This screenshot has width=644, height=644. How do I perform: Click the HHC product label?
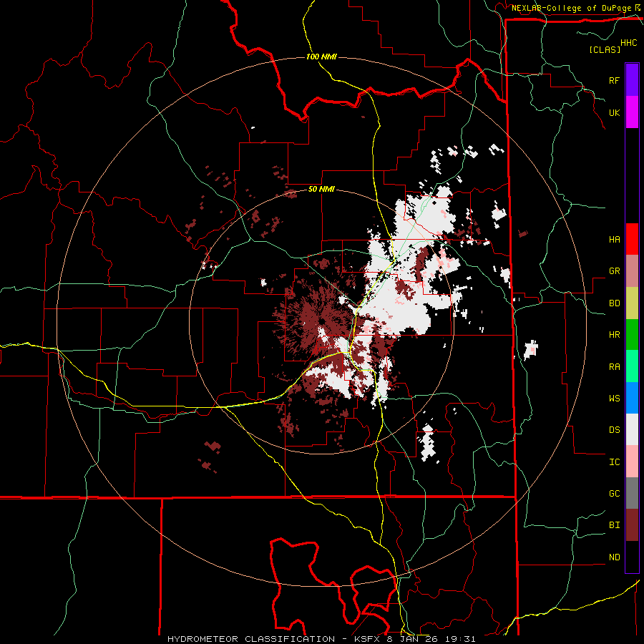pos(629,43)
